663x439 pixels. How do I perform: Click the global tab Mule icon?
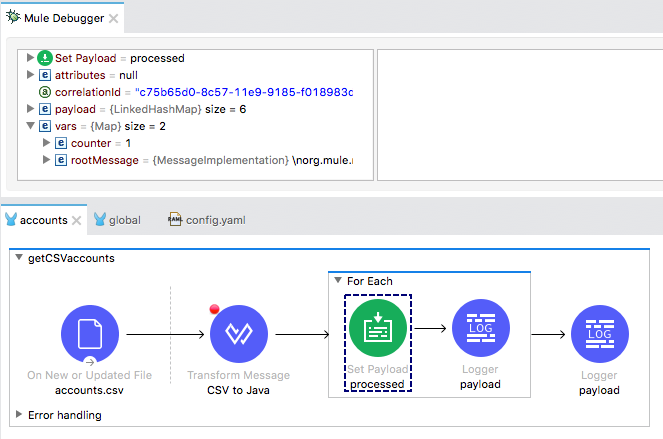[x=100, y=219]
